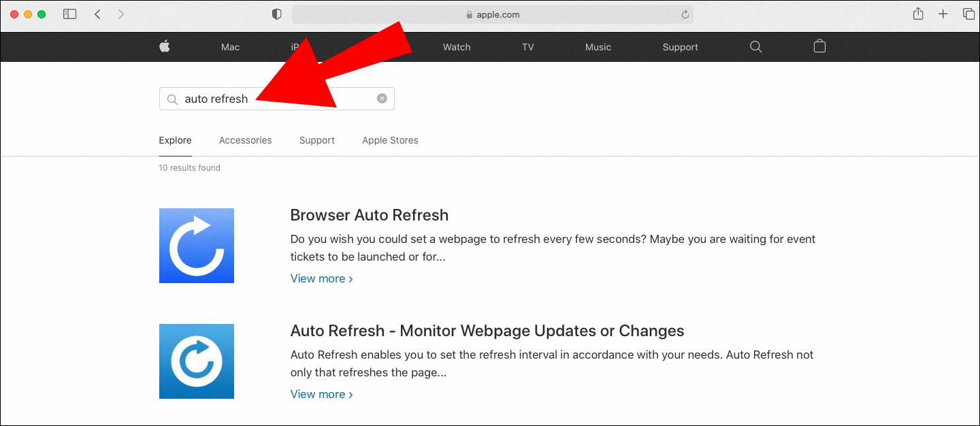Go back with Safari back arrow
The width and height of the screenshot is (980, 426).
(98, 14)
